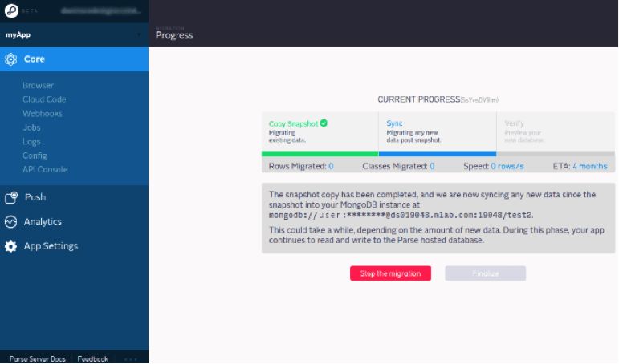Image resolution: width=619 pixels, height=364 pixels.
Task: Click the Push notification icon
Action: (11, 197)
